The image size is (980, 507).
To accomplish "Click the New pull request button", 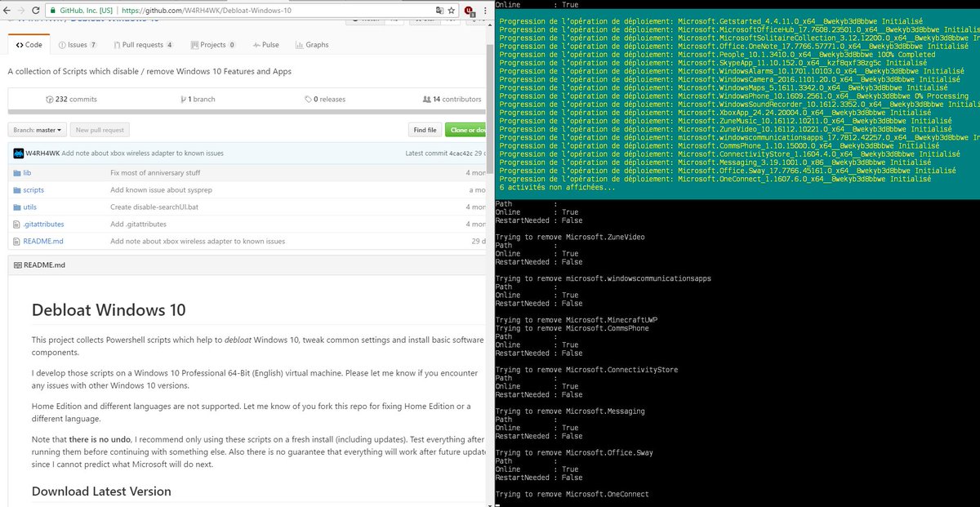I will click(100, 130).
